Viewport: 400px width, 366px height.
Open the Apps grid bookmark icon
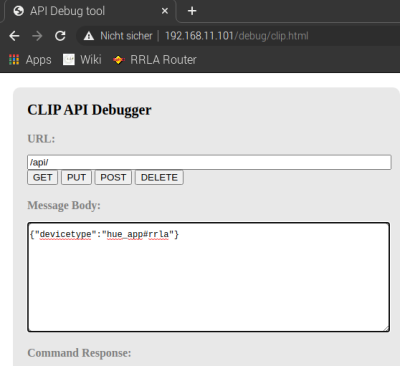[14, 60]
